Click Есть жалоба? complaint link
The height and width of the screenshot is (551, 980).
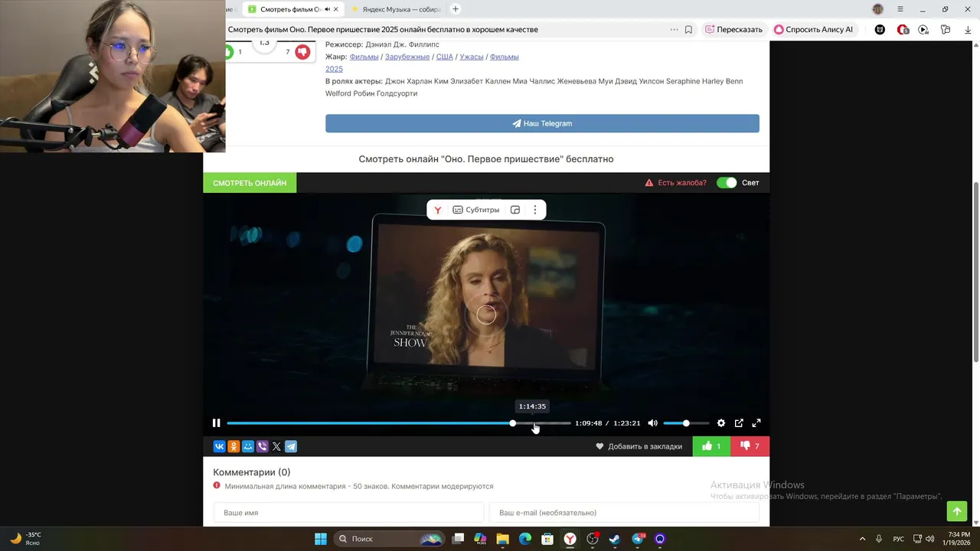click(x=675, y=183)
